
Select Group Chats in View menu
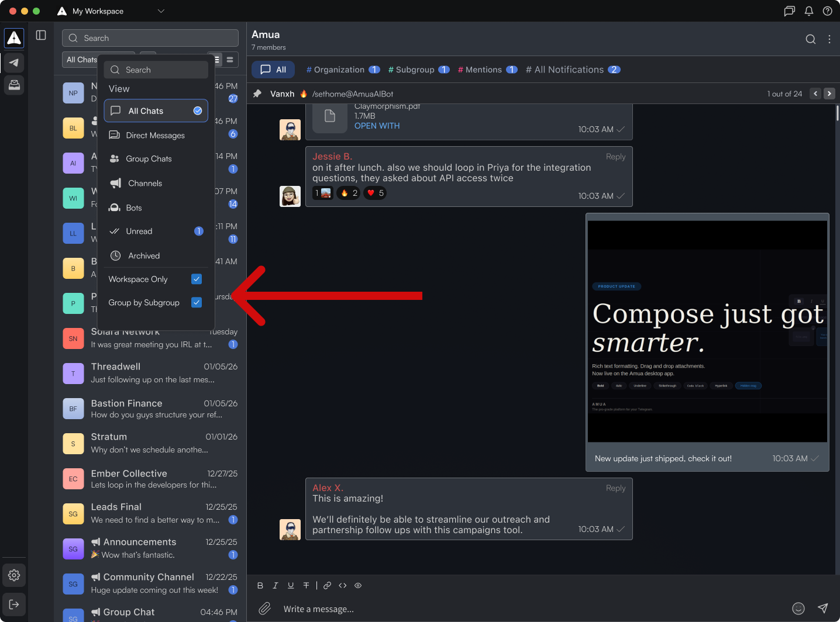tap(156, 158)
